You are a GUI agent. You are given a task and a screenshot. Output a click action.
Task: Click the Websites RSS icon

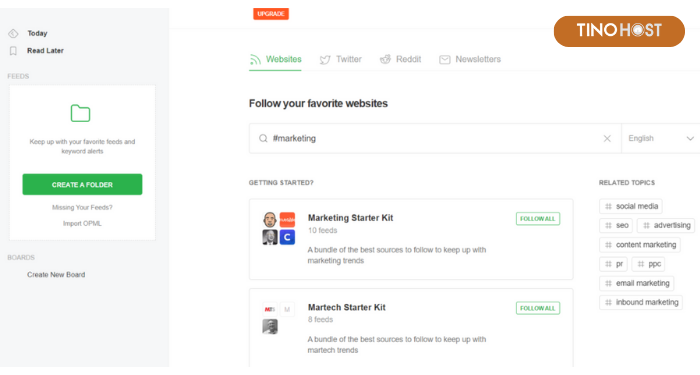(x=255, y=59)
